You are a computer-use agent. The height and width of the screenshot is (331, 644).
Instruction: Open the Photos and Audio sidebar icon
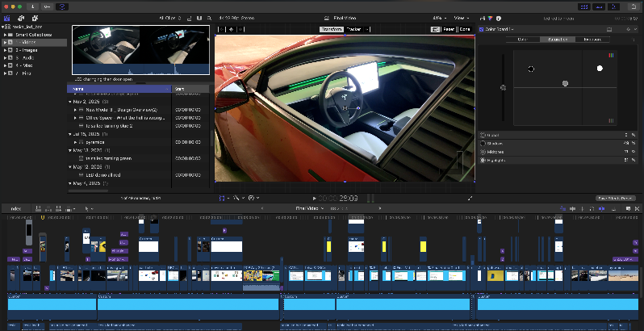click(20, 18)
